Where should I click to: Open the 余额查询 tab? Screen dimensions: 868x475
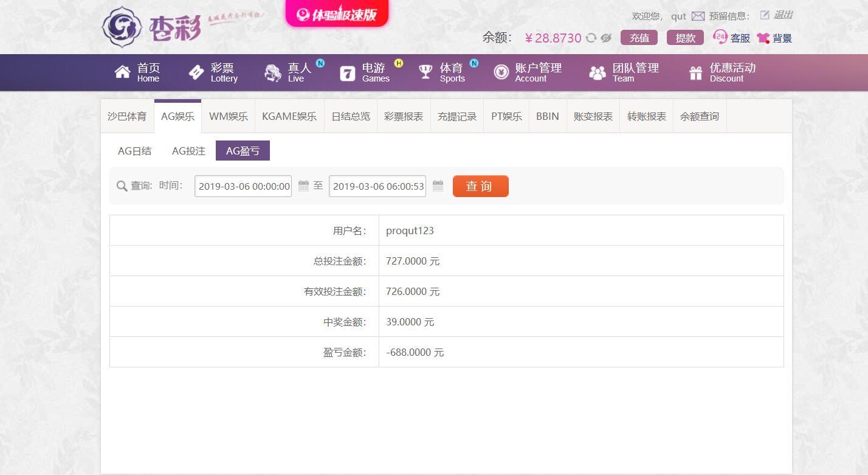point(700,116)
